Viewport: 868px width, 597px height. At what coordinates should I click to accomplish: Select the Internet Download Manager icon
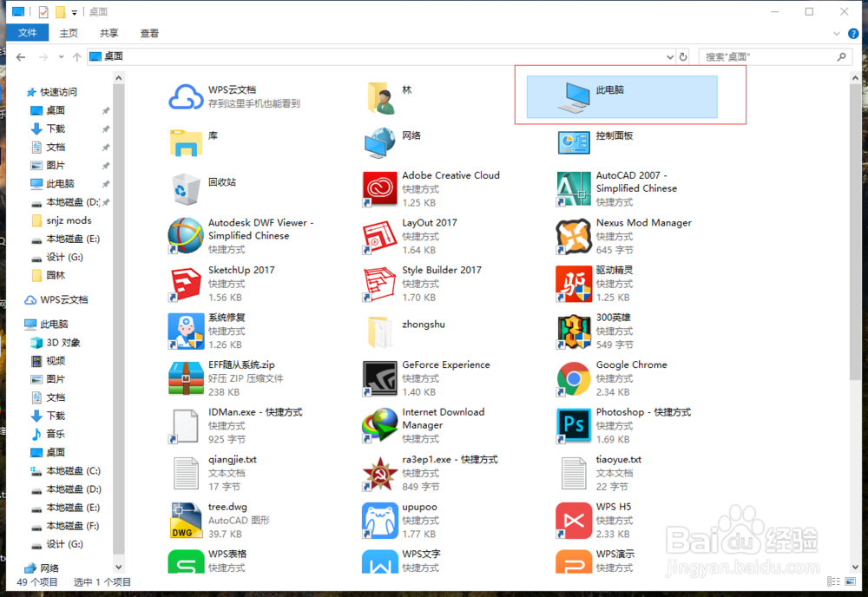(380, 425)
